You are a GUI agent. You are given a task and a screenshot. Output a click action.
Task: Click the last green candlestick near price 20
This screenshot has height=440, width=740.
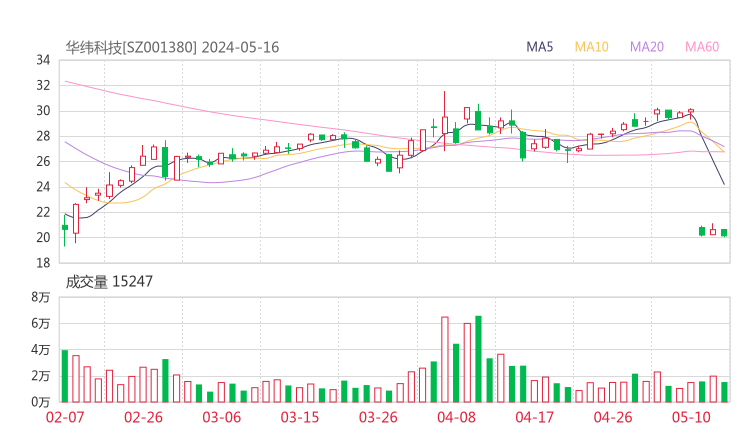click(724, 233)
